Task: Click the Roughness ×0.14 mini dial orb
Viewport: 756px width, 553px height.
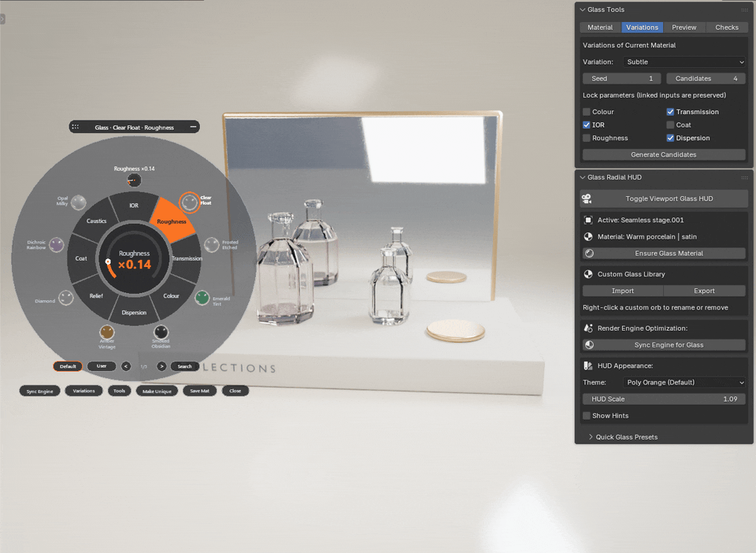Action: click(134, 180)
